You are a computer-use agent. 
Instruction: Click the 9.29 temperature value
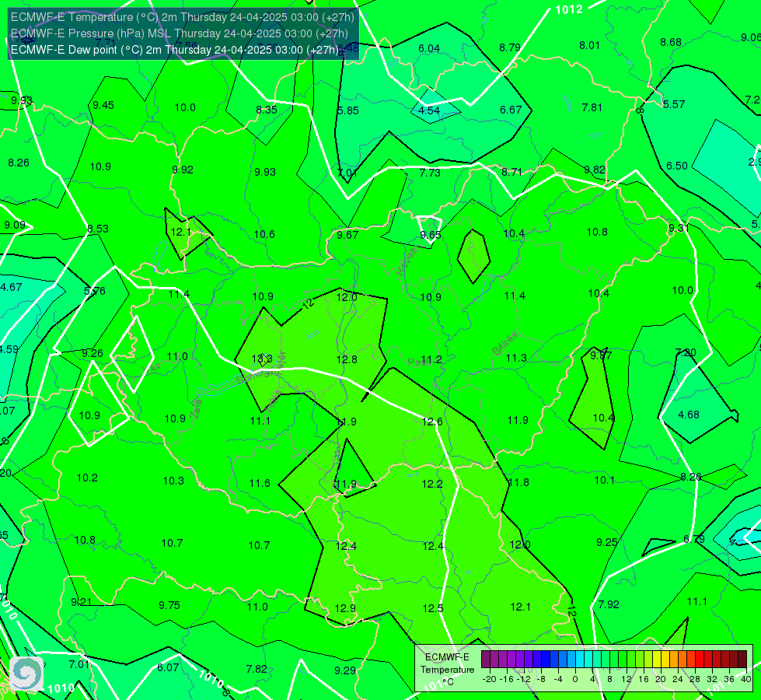click(x=345, y=670)
